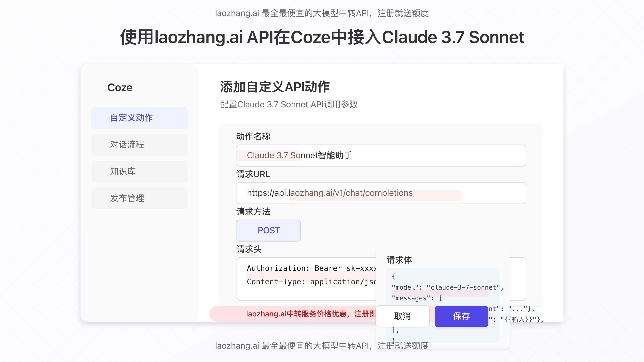Image resolution: width=644 pixels, height=362 pixels.
Task: Click the page title about接入Claude 3.7 Sonnet
Action: 322,37
